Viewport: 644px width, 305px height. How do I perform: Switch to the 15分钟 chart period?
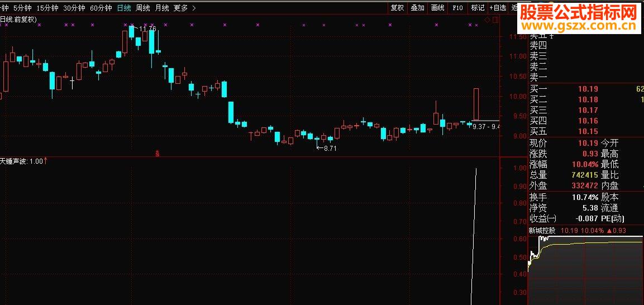coord(47,8)
